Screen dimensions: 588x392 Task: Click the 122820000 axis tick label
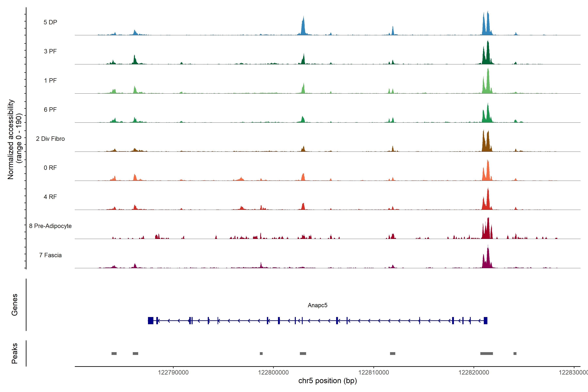pos(474,372)
